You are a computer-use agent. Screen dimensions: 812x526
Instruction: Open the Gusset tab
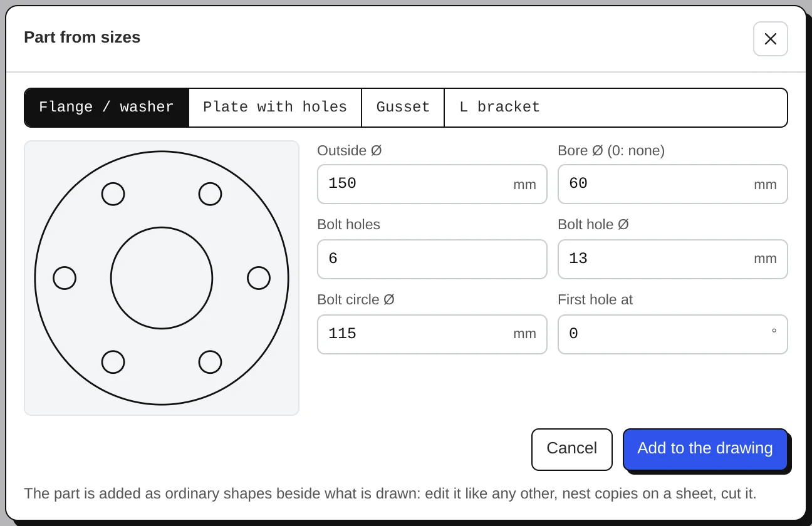pyautogui.click(x=403, y=107)
